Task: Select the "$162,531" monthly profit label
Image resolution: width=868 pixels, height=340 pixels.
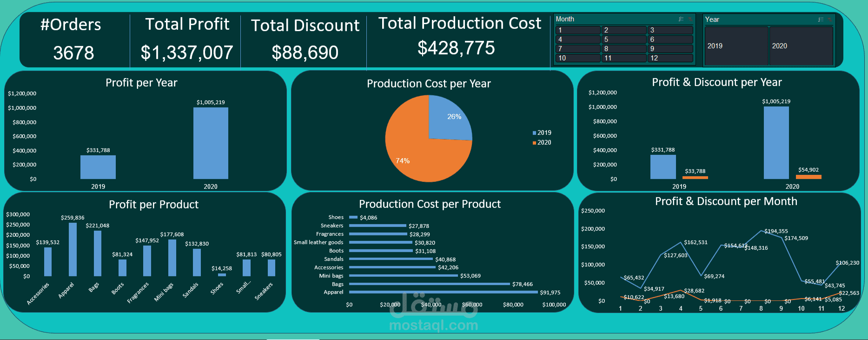Action: click(696, 242)
